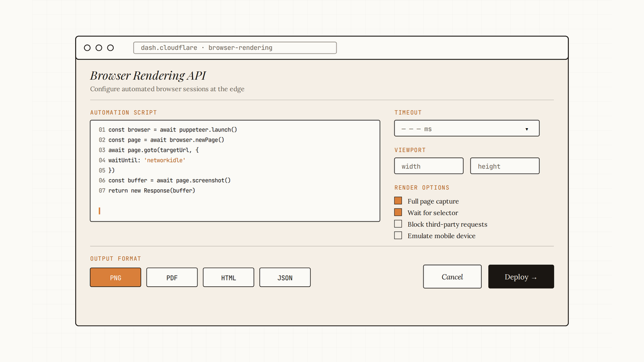Click script line 06 page.screenshot()
This screenshot has height=362, width=644.
click(165, 181)
